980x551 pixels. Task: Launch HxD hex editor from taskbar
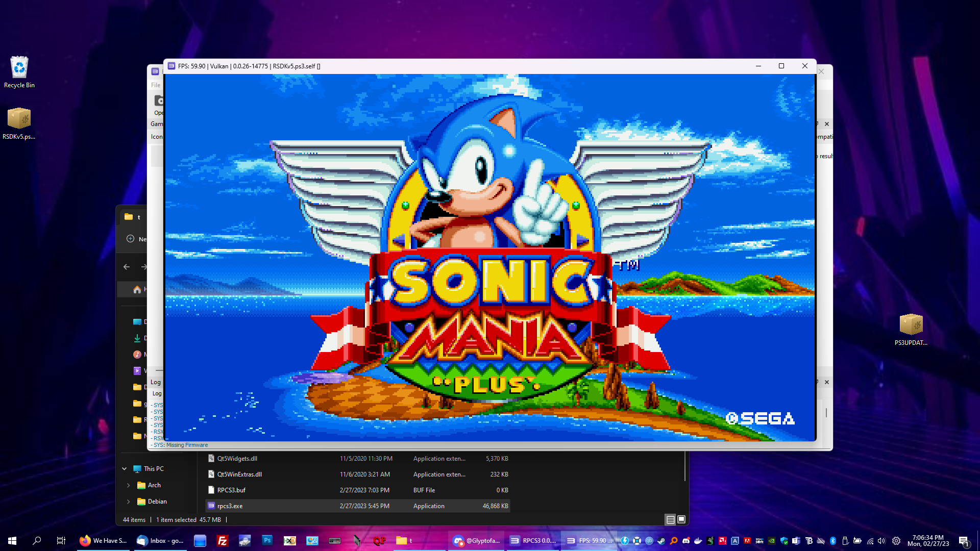290,541
